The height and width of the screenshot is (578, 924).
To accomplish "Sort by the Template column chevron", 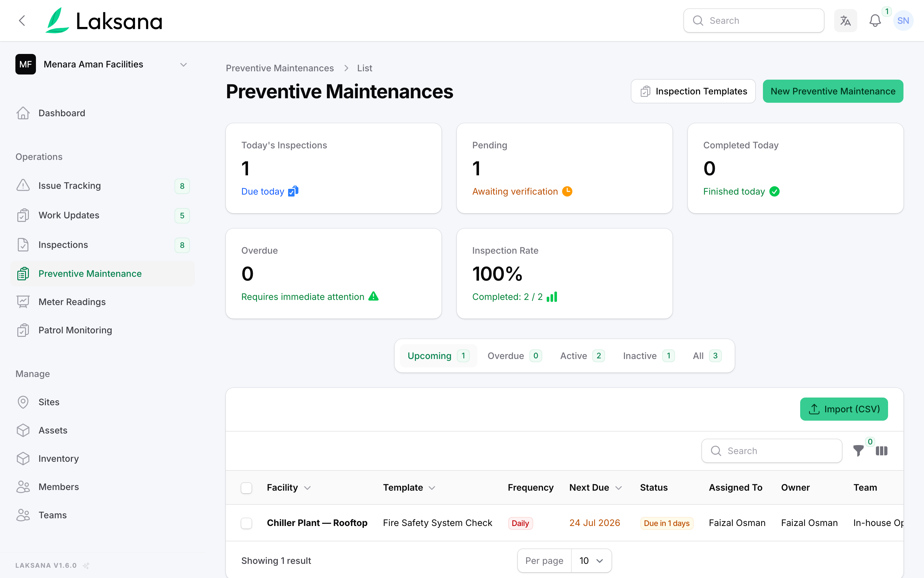I will coord(432,488).
